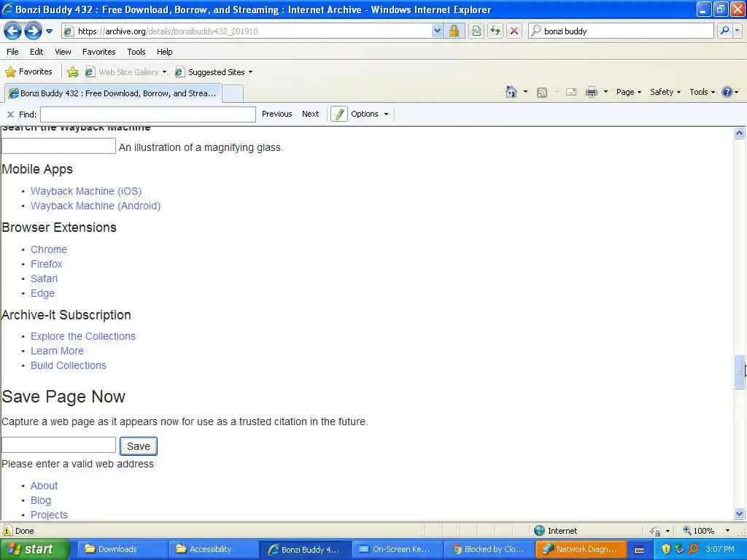The height and width of the screenshot is (560, 747).
Task: Open the About link
Action: pos(44,486)
